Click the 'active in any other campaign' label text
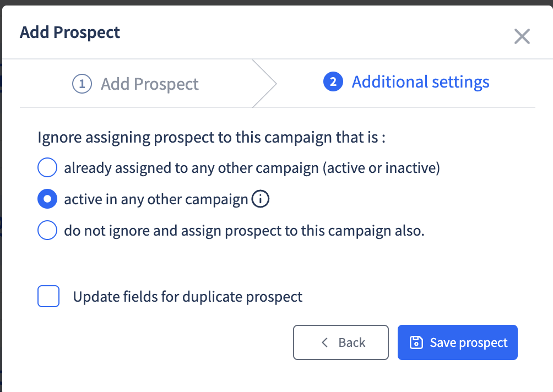Screen dimensions: 553x392 pyautogui.click(x=156, y=199)
